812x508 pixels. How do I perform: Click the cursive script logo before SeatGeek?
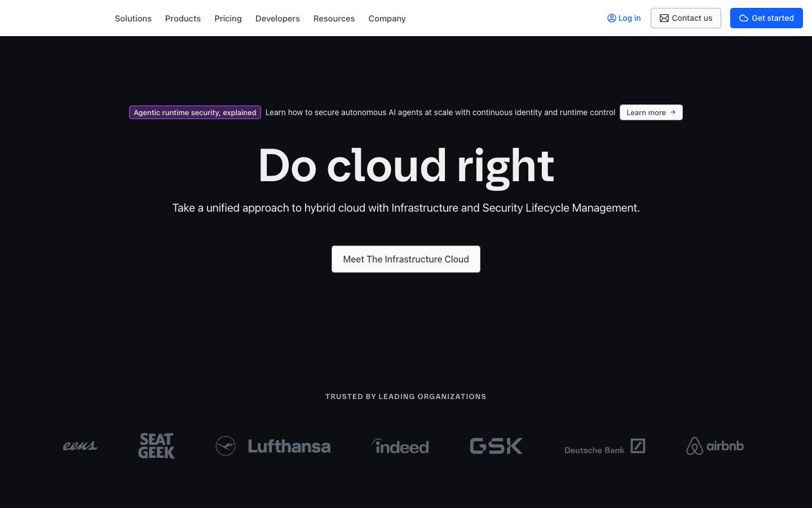click(x=80, y=446)
